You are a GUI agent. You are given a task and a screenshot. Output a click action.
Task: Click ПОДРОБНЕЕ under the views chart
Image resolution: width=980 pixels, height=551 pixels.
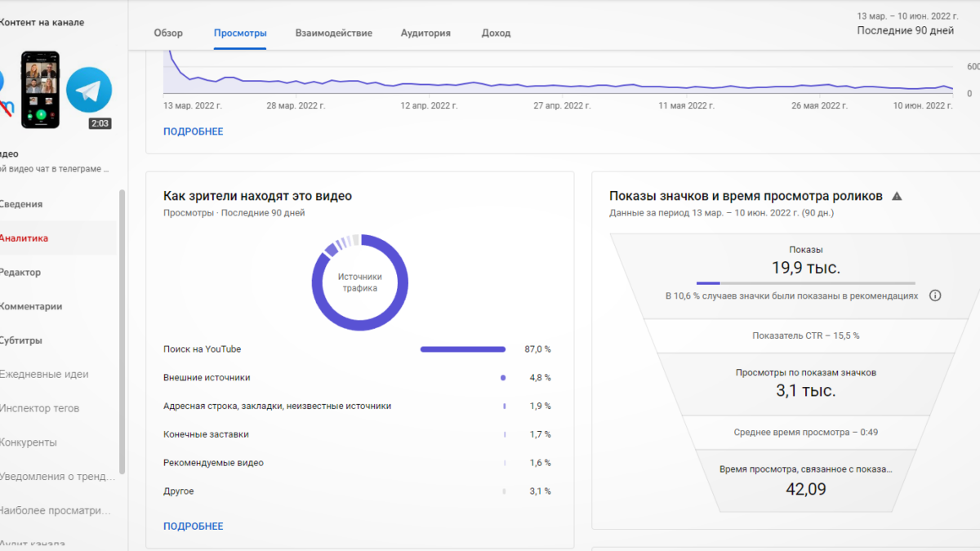pyautogui.click(x=193, y=131)
